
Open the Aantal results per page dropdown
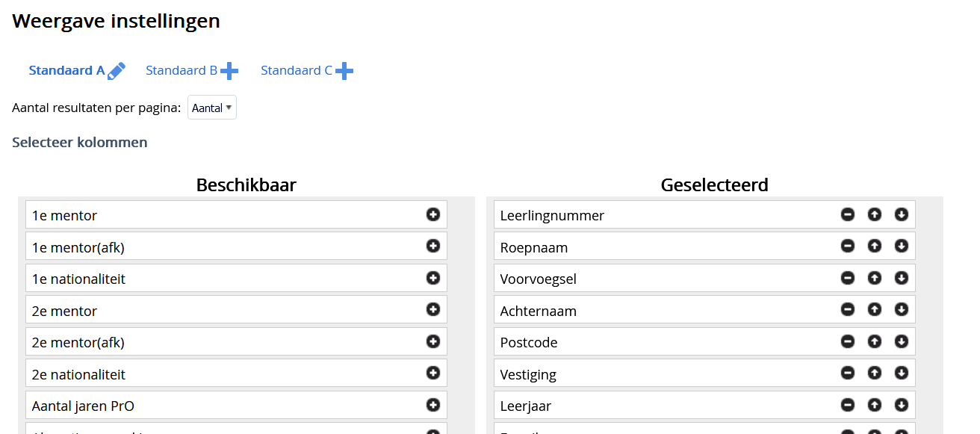click(x=212, y=108)
